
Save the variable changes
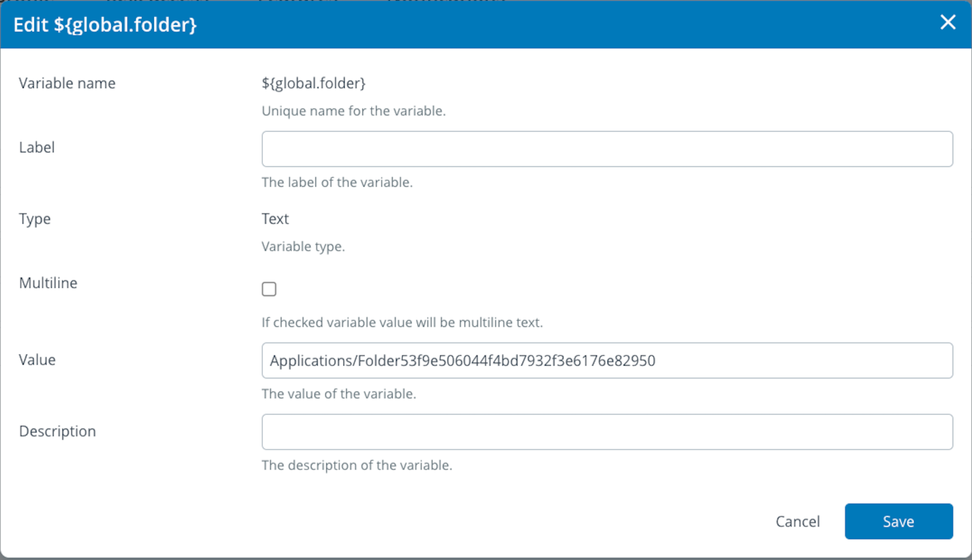(899, 521)
